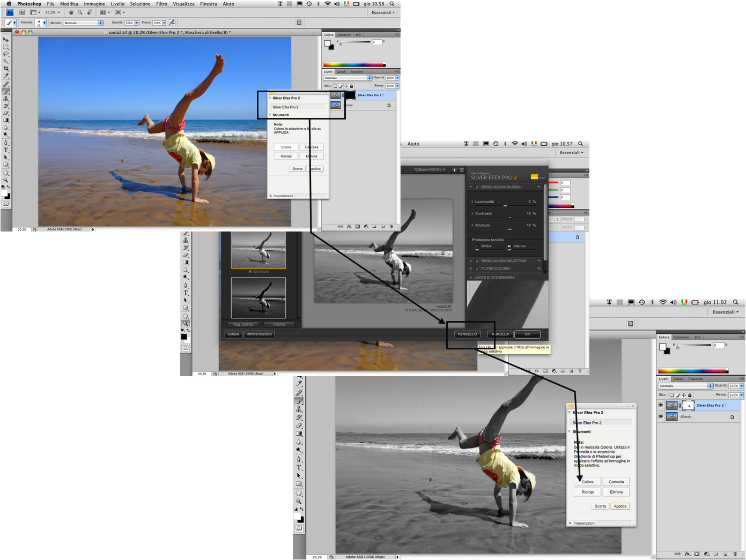The width and height of the screenshot is (746, 560).
Task: Click Impostazioni at bottom of 11.02 Silver Efex panel
Action: point(584,523)
